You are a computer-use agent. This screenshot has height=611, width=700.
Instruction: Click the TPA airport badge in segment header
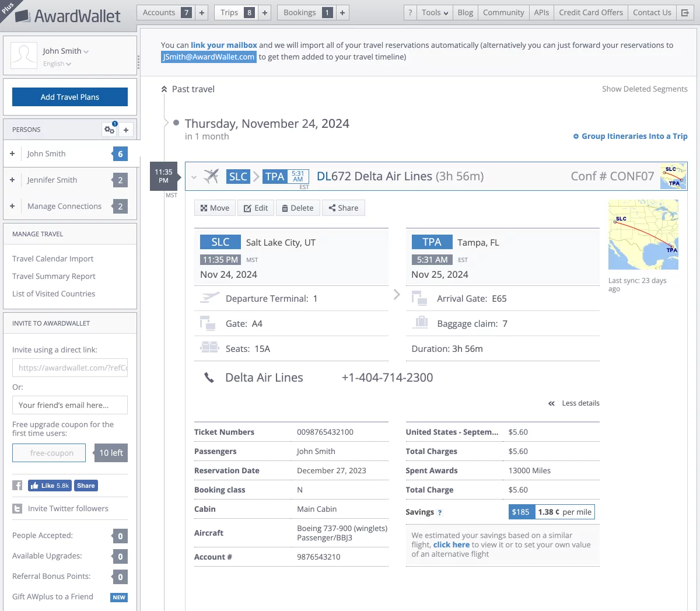click(x=274, y=176)
